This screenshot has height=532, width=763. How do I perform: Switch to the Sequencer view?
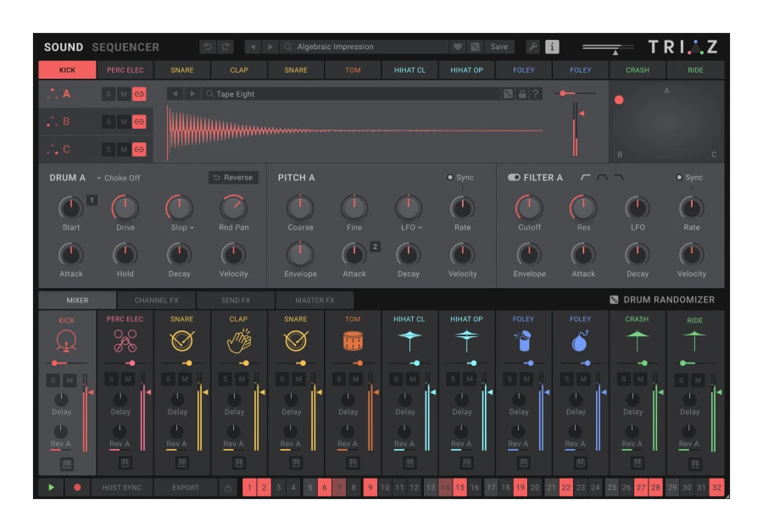(125, 47)
